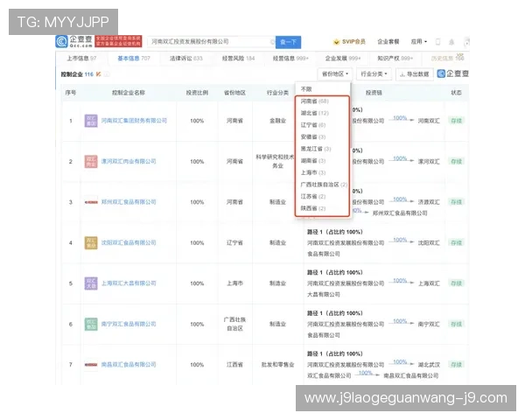Switch to the 法律诉讼 tab
Image resolution: width=525 pixels, height=420 pixels.
tap(185, 59)
